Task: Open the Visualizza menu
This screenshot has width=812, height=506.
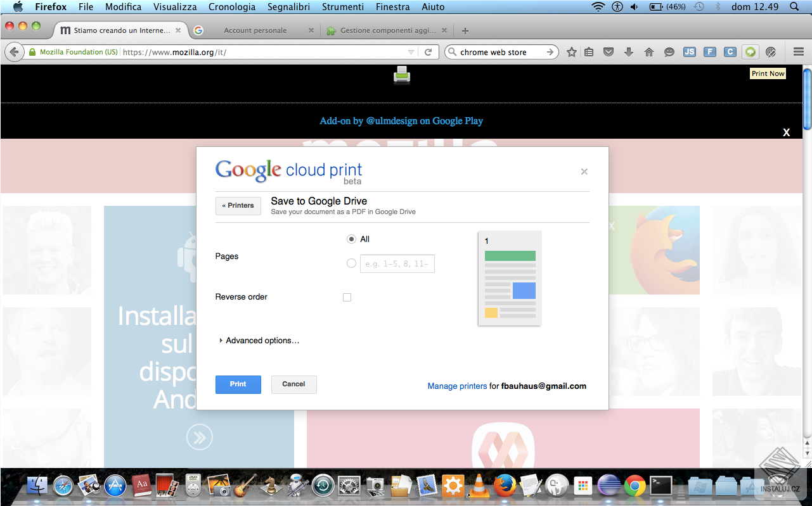Action: [x=175, y=7]
